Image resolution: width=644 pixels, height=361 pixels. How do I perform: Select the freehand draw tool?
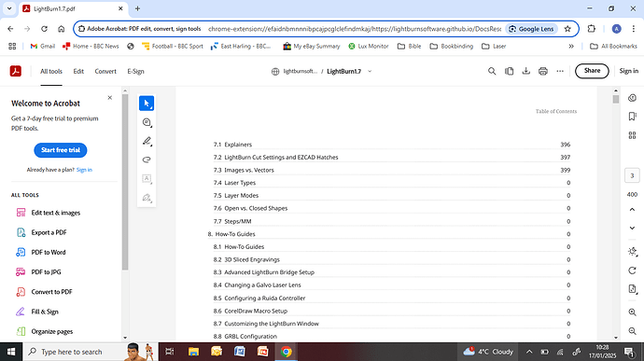pyautogui.click(x=147, y=160)
